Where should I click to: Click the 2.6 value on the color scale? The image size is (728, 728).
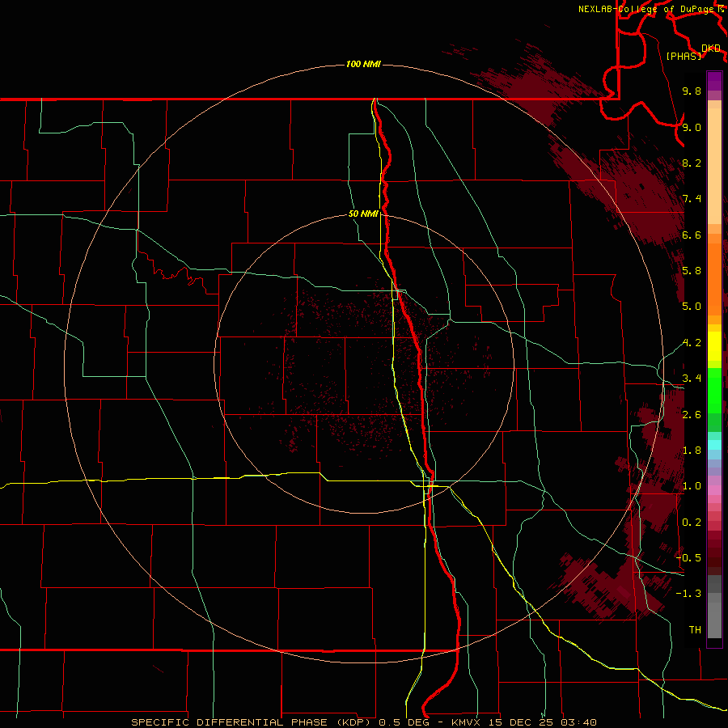click(692, 415)
